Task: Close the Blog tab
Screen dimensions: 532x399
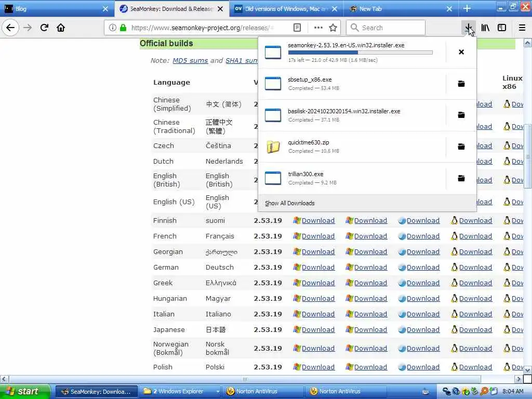Action: 105,9
